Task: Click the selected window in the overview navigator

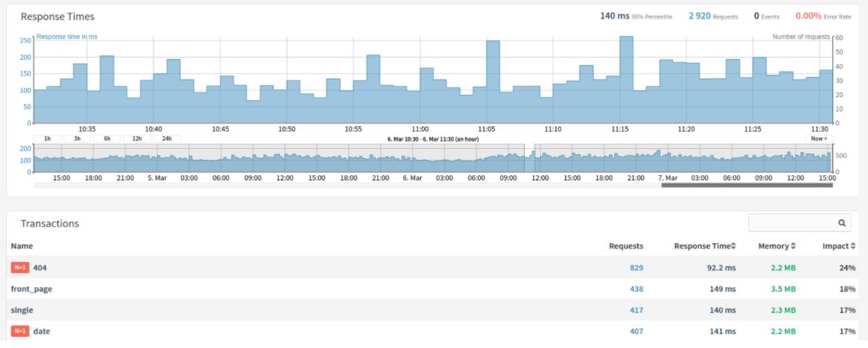Action: click(529, 158)
